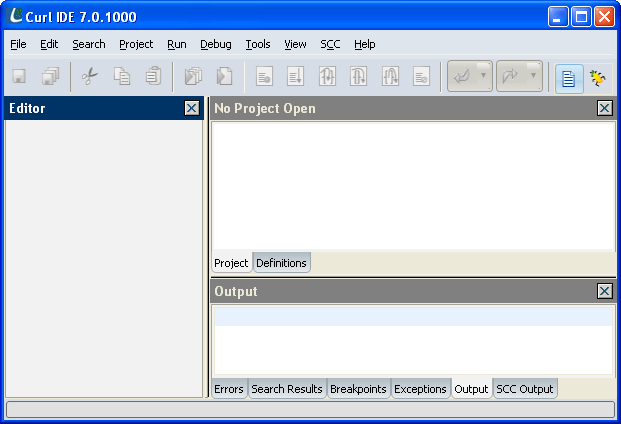The image size is (621, 424).
Task: Click the Copy toolbar icon
Action: coord(122,77)
